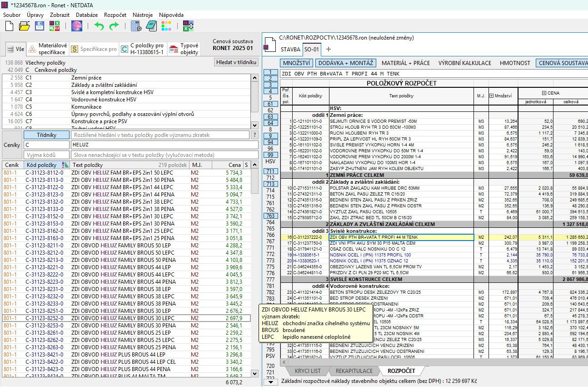Toggle the CENOVÁ SOUSTAVA column group
Screen dimensions: 588x392
[x=562, y=63]
